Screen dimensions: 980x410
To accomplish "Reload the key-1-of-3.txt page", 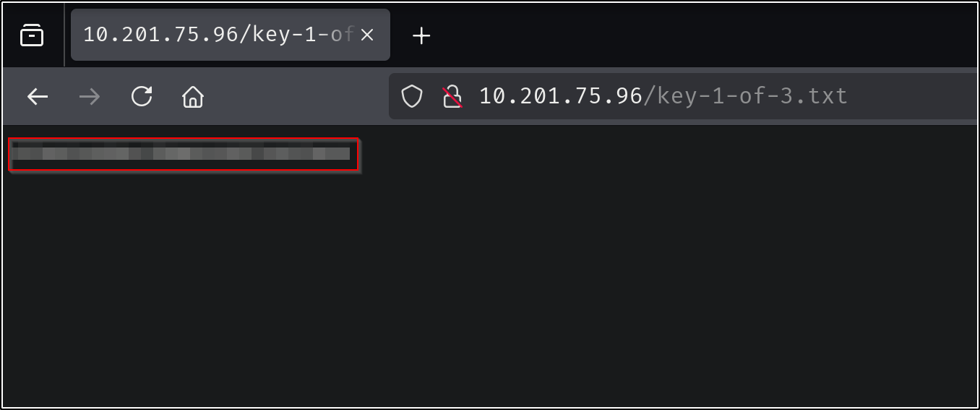I will coord(142,96).
